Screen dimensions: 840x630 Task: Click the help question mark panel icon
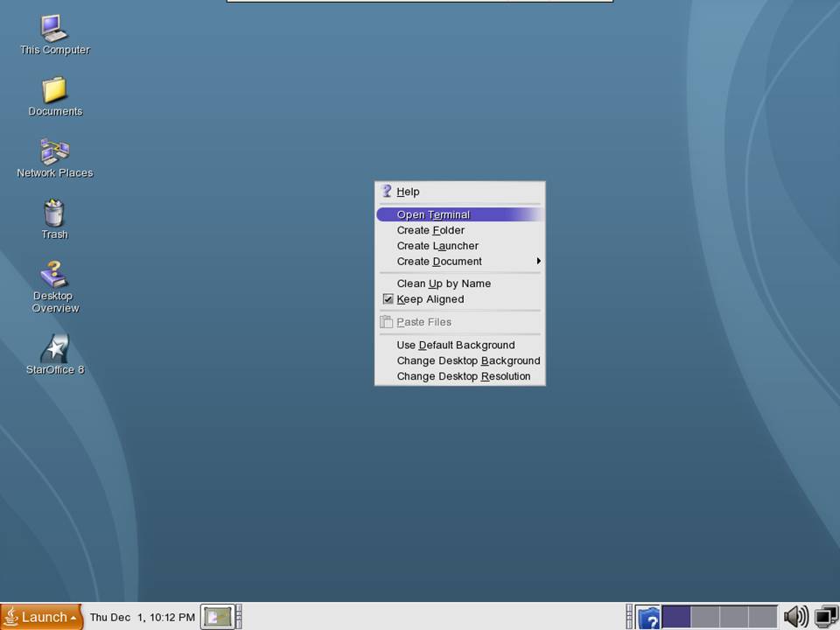(x=647, y=618)
